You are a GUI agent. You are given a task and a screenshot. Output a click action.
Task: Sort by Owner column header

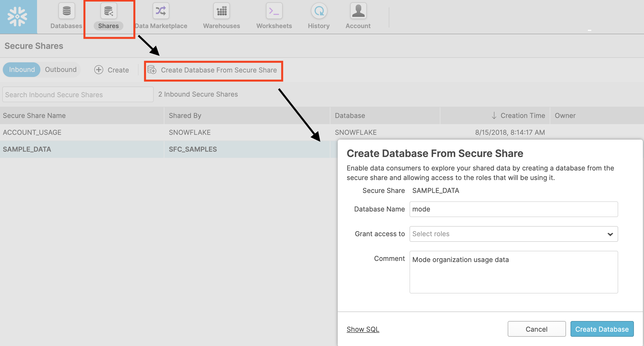click(x=597, y=115)
